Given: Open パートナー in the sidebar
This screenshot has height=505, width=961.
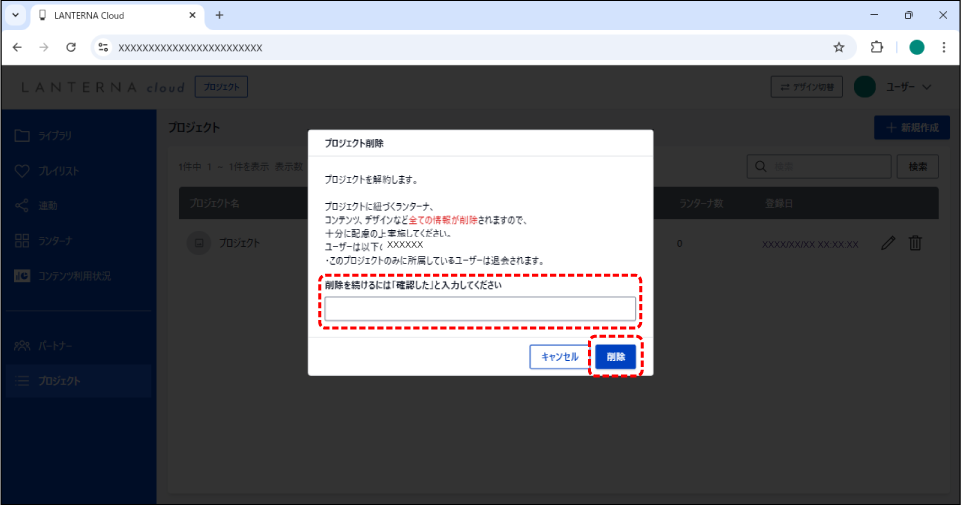Looking at the screenshot, I should [x=56, y=345].
